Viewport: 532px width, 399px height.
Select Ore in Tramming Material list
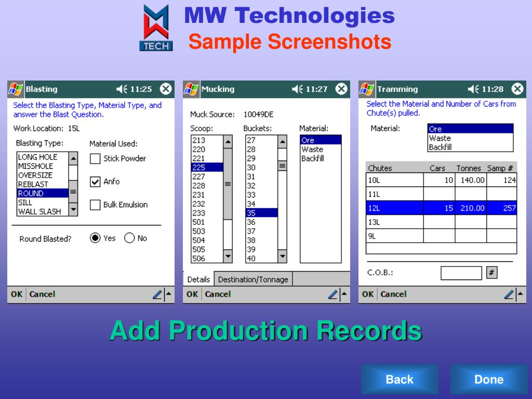click(x=470, y=129)
